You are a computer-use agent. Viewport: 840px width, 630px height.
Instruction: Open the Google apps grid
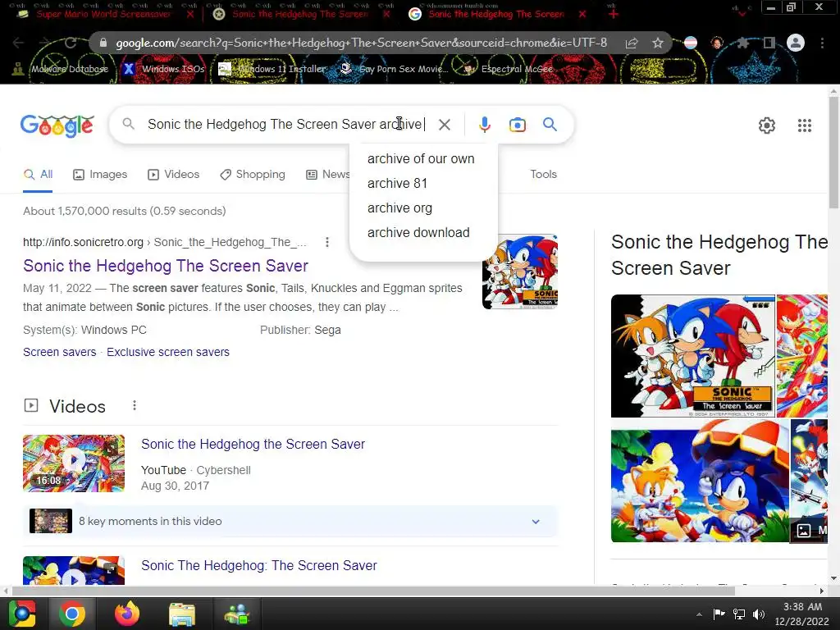(804, 126)
